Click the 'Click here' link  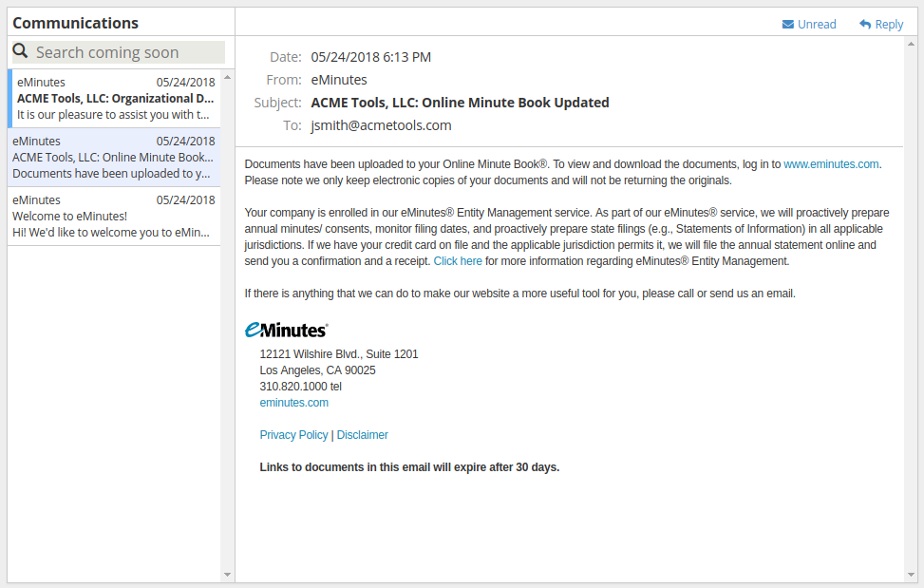tap(458, 261)
